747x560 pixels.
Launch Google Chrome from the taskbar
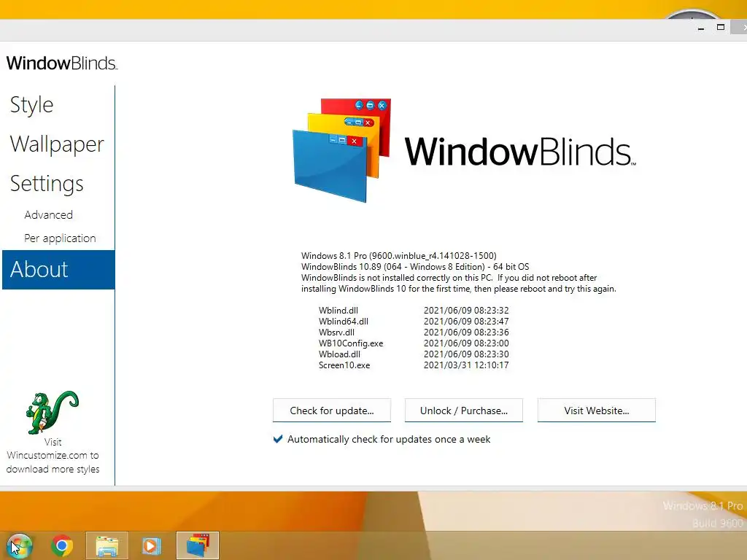pos(62,545)
